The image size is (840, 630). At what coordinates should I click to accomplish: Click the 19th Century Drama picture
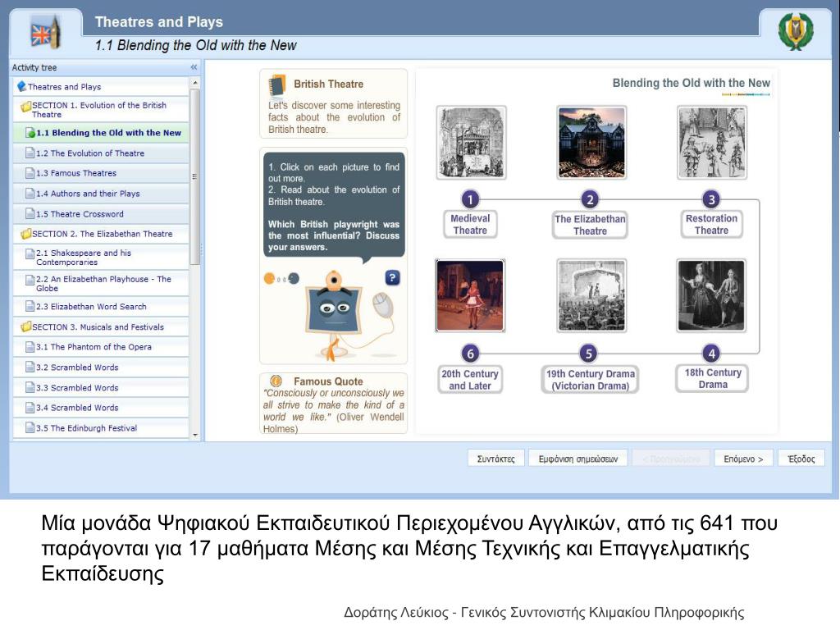pos(591,295)
